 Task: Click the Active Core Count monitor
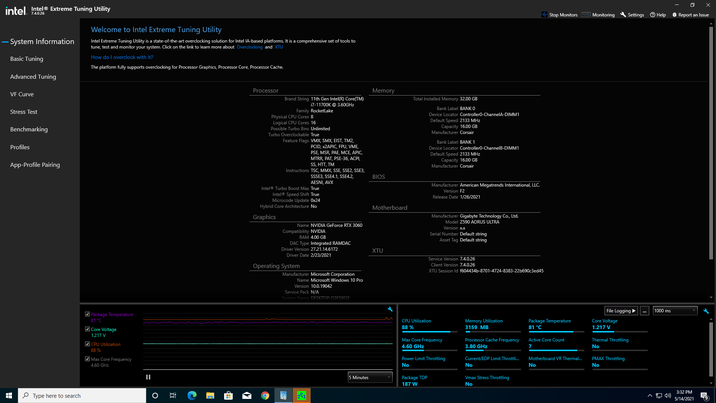point(556,344)
